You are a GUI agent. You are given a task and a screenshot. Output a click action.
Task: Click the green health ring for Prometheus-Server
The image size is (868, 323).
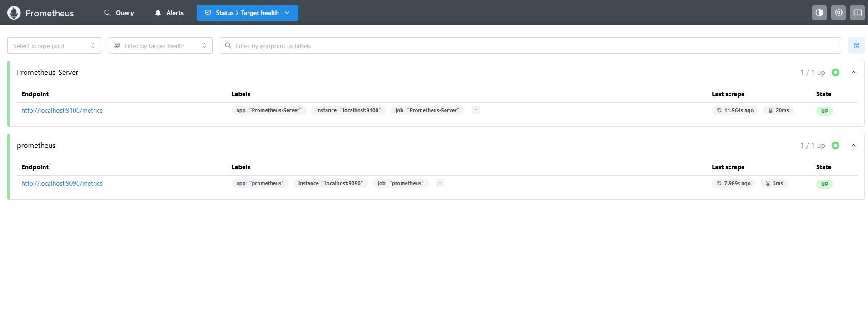tap(835, 73)
